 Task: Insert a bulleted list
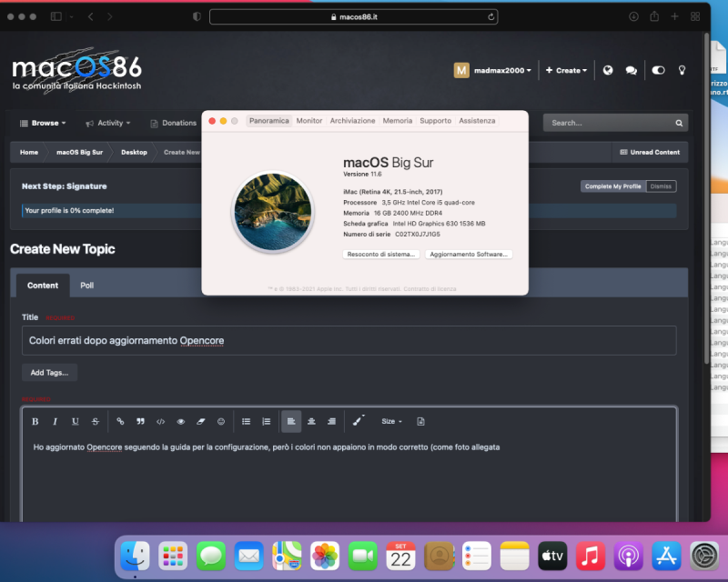[246, 421]
